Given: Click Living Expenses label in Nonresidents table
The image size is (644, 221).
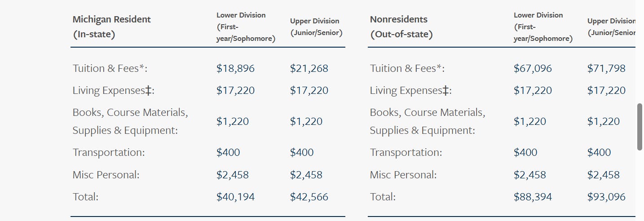Looking at the screenshot, I should tap(411, 91).
